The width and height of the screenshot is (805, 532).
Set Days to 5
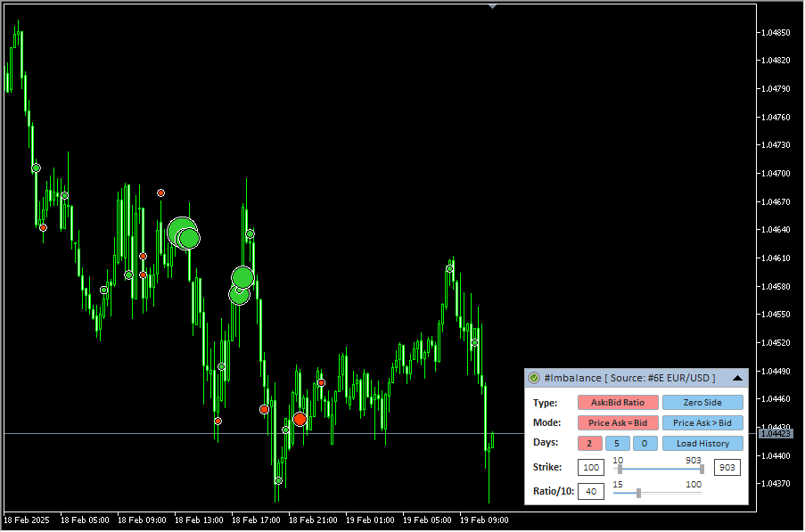pyautogui.click(x=618, y=444)
